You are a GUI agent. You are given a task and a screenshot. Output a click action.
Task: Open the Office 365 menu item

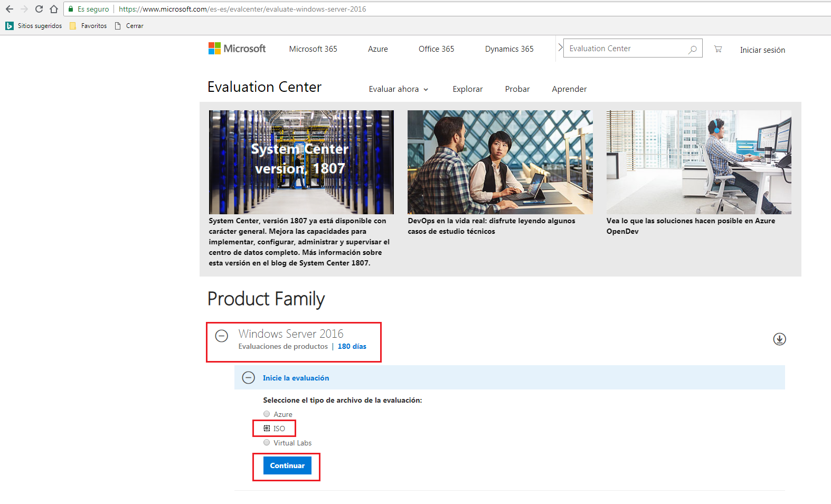click(436, 49)
